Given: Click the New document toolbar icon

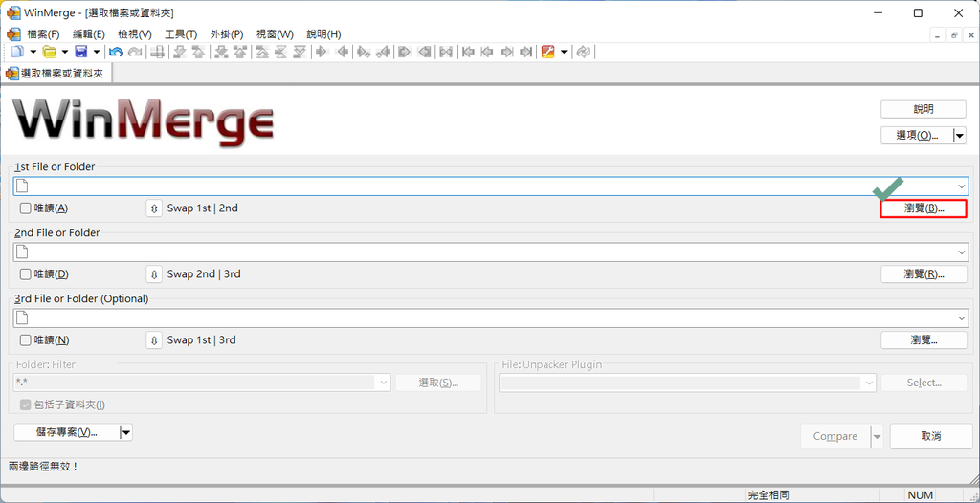Looking at the screenshot, I should point(18,52).
